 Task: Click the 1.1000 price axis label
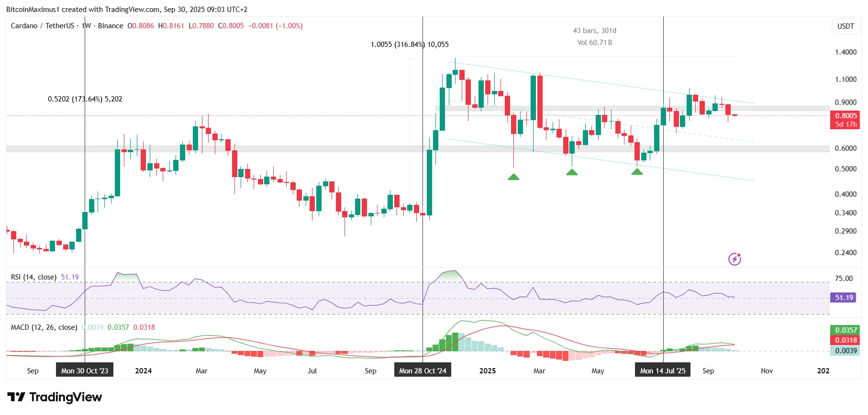coord(846,79)
